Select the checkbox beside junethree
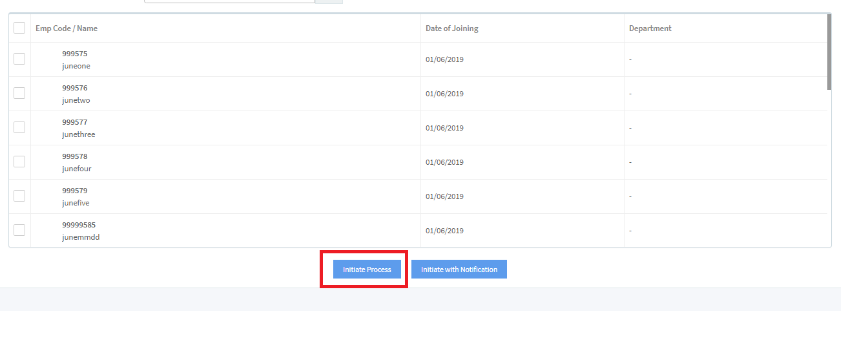The height and width of the screenshot is (358, 868). coord(19,127)
